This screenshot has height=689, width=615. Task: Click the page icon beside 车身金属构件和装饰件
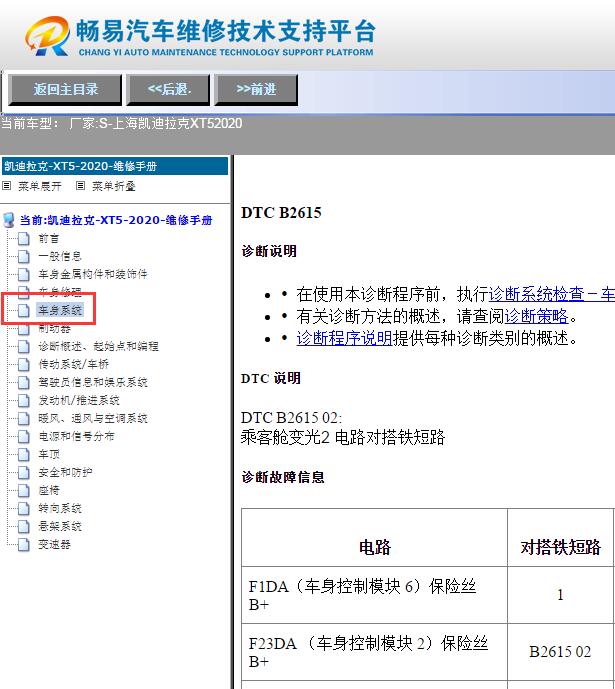[24, 275]
